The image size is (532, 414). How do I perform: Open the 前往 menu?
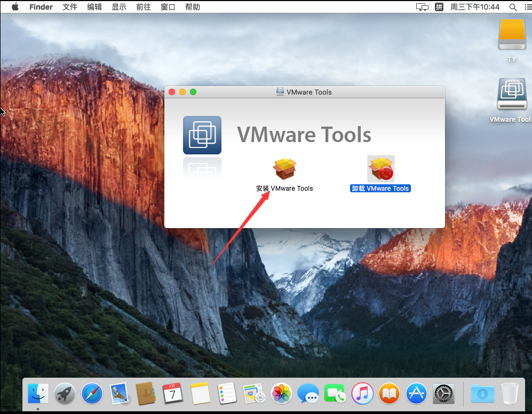[x=144, y=7]
